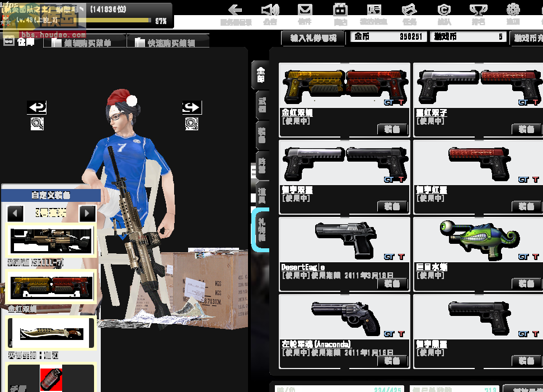Click the magnifier under the right rotate arrow

(191, 124)
